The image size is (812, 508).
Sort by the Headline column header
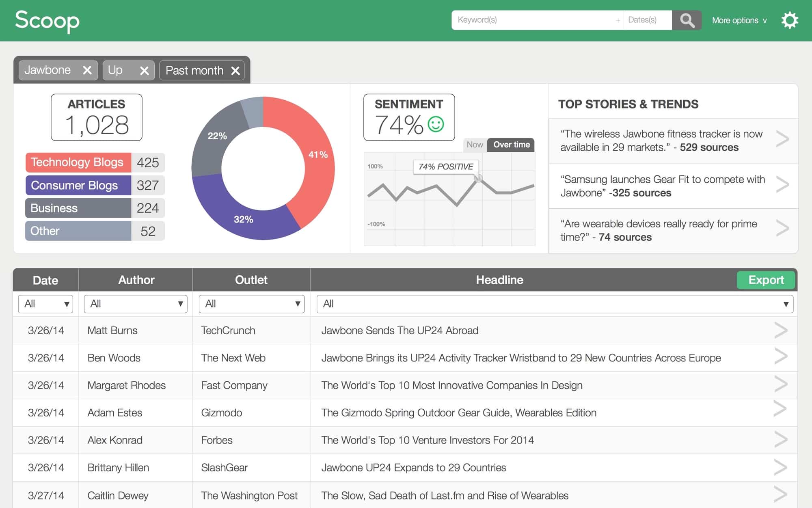coord(499,280)
